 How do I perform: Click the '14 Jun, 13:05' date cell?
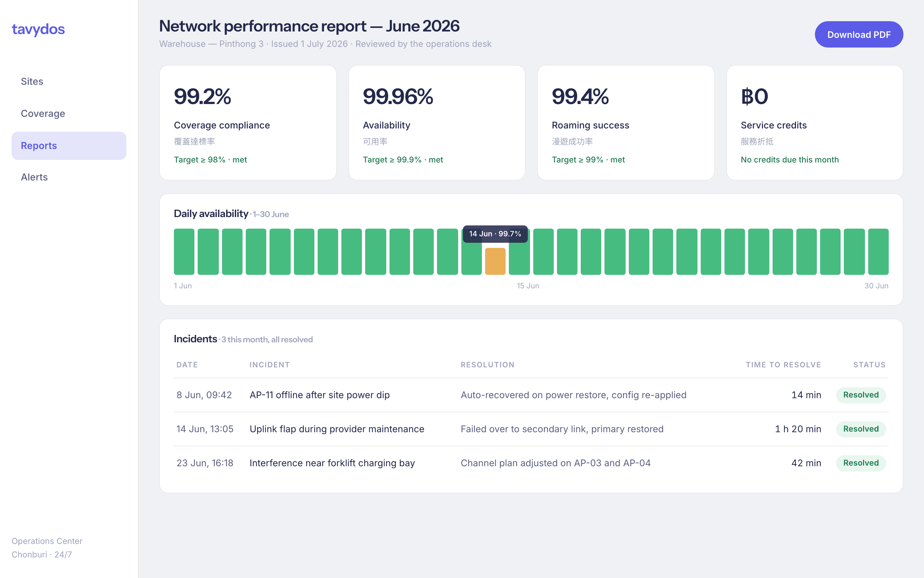[205, 429]
